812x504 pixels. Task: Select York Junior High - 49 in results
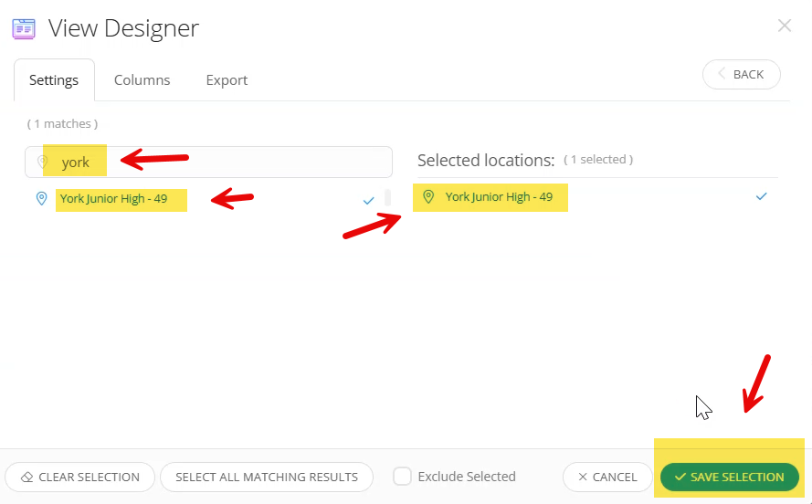(x=113, y=199)
